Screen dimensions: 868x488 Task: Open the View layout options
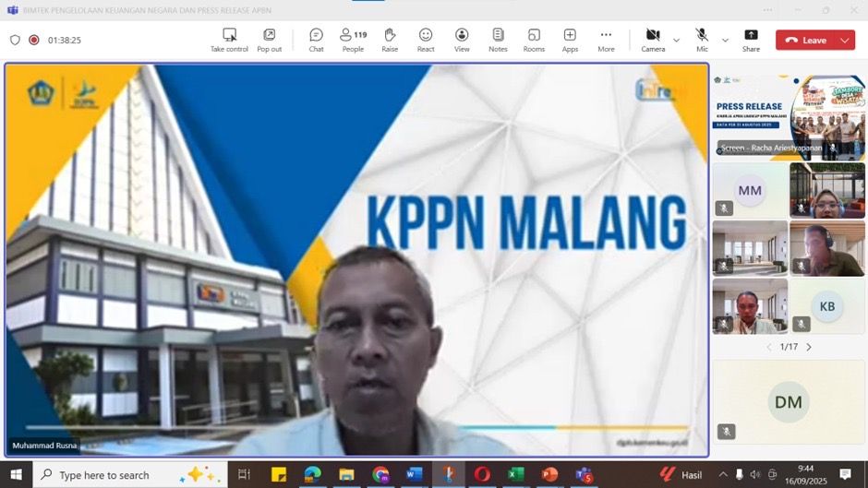(462, 41)
